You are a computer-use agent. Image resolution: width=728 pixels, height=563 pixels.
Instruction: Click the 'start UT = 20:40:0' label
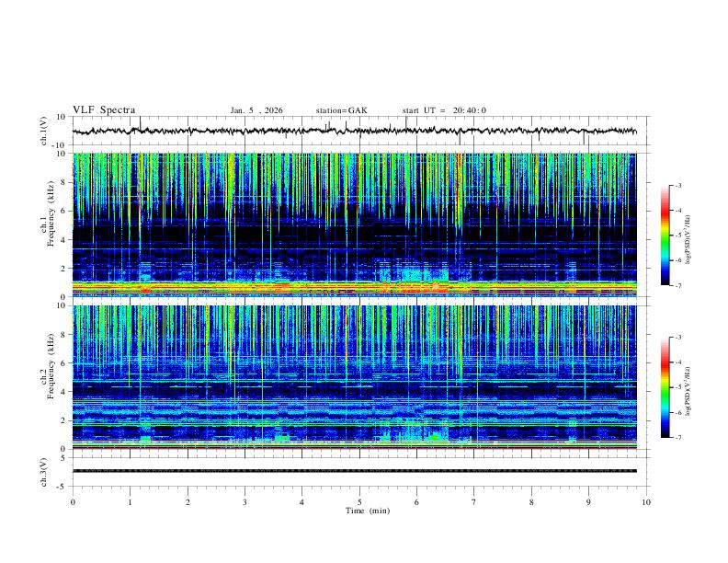tap(444, 110)
